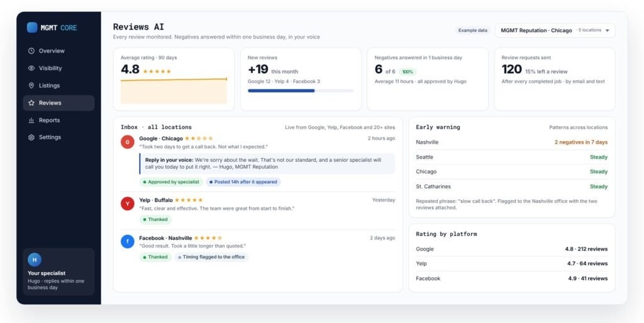This screenshot has height=323, width=644.
Task: Click the Thanked tag on Facebook Nashville review
Action: click(155, 258)
